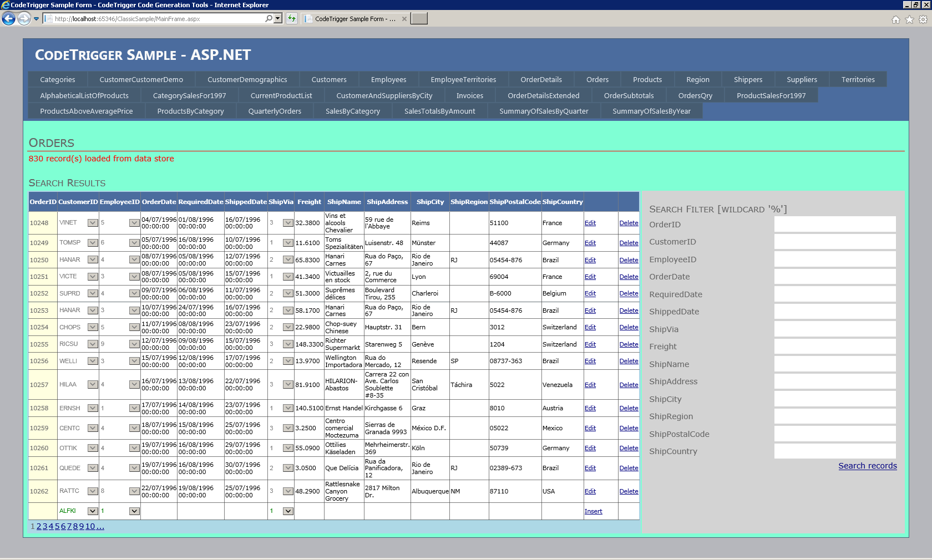Click the Search records link
Image resolution: width=932 pixels, height=560 pixels.
click(867, 466)
